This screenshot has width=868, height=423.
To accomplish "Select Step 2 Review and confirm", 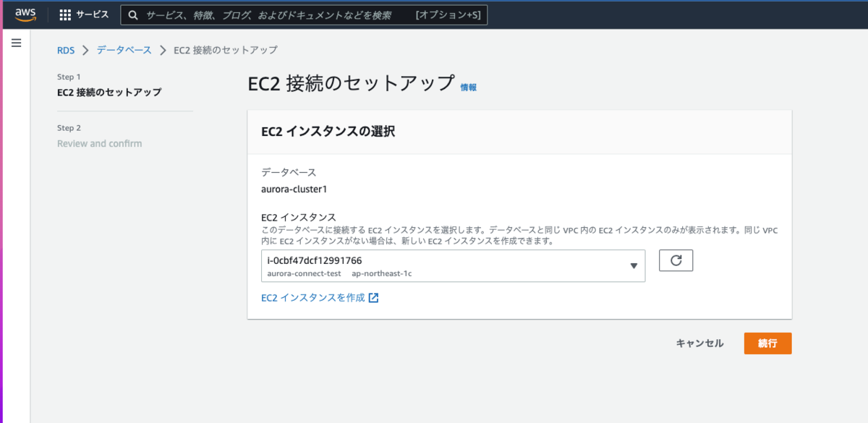I will click(100, 144).
